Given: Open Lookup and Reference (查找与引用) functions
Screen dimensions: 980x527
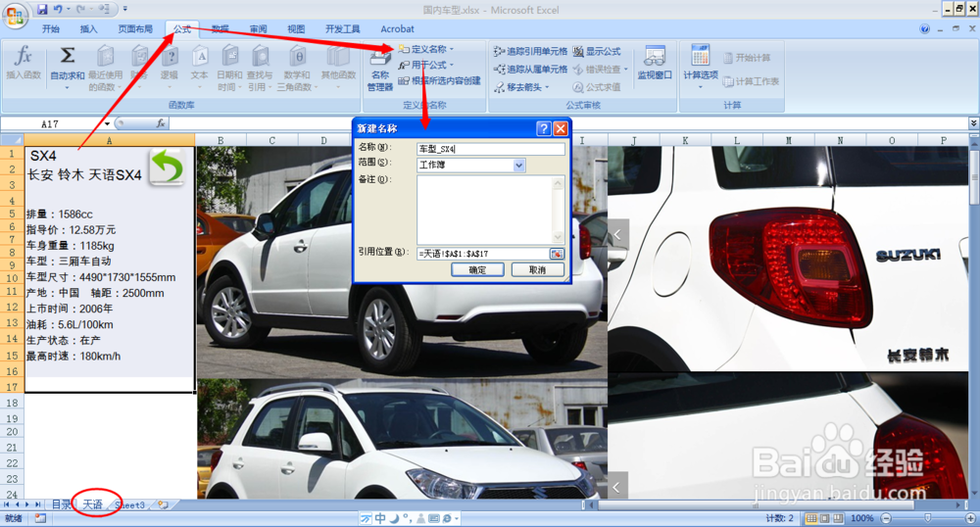Looking at the screenshot, I should click(260, 68).
